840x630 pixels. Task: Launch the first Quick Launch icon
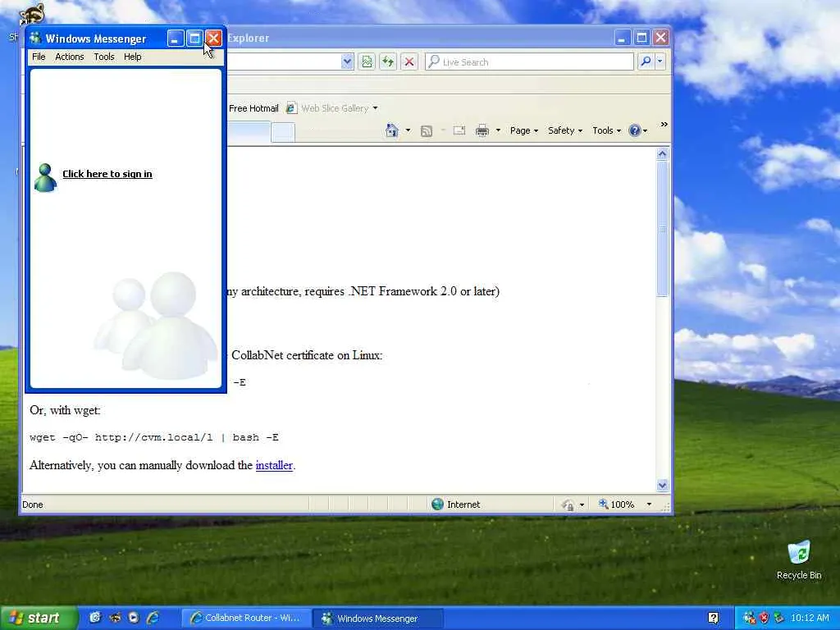[x=95, y=618]
